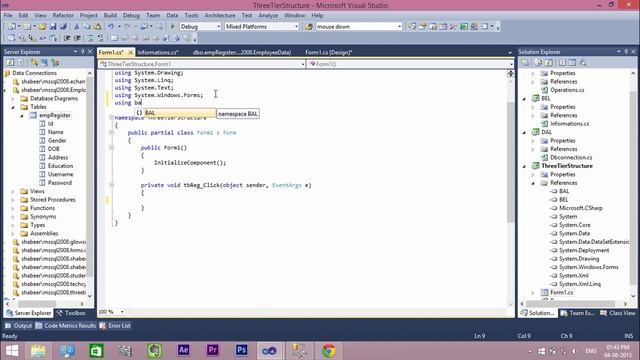Image resolution: width=640 pixels, height=360 pixels.
Task: Open Photoshop from the taskbar
Action: click(241, 351)
